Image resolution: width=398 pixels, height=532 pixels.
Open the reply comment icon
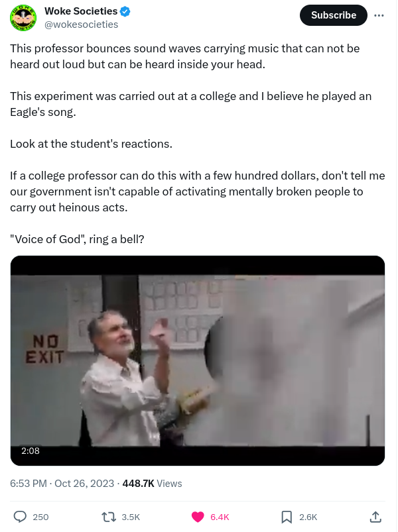tap(20, 517)
